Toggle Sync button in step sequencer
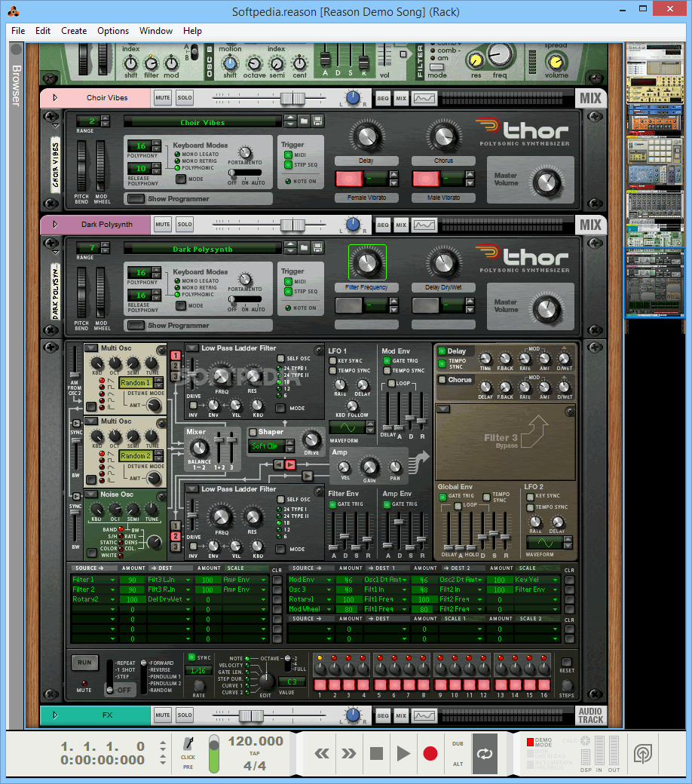692x784 pixels. (x=191, y=657)
